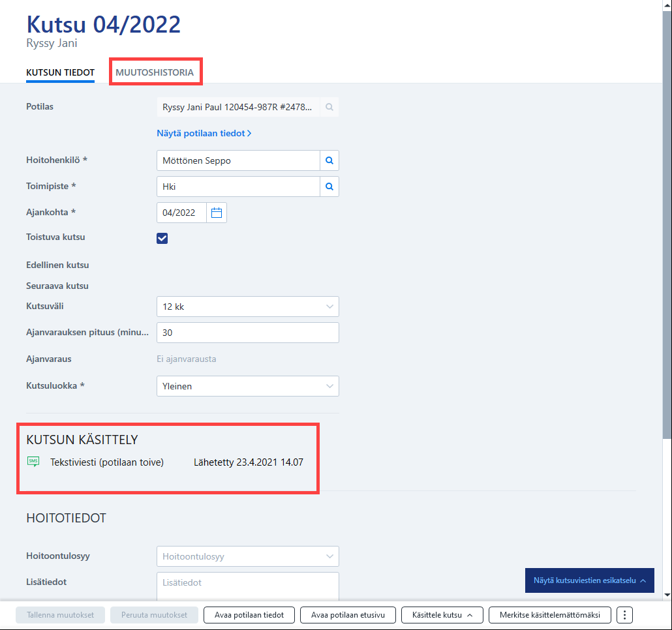The width and height of the screenshot is (672, 630).
Task: Switch to the Muutoshistoria tab
Action: 155,72
